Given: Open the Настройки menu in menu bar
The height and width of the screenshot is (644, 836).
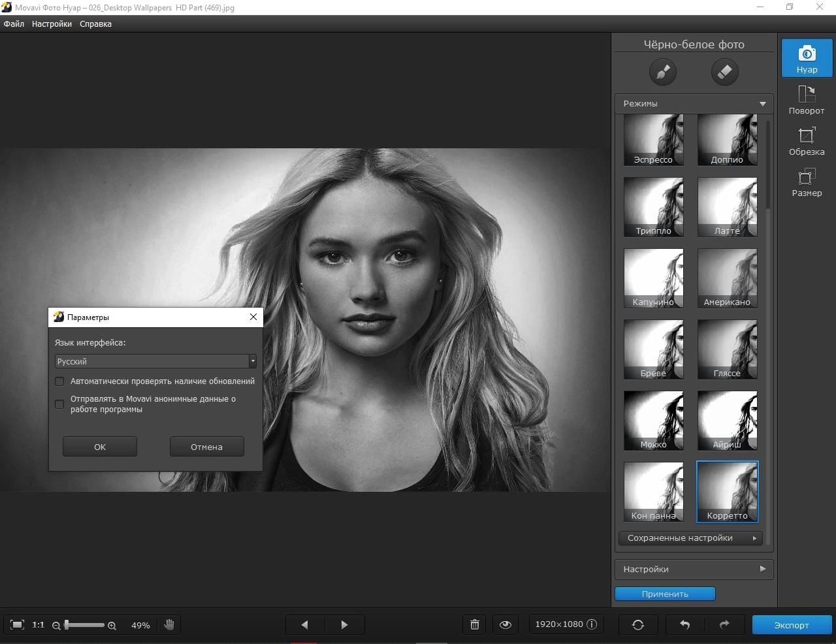Looking at the screenshot, I should pos(52,24).
